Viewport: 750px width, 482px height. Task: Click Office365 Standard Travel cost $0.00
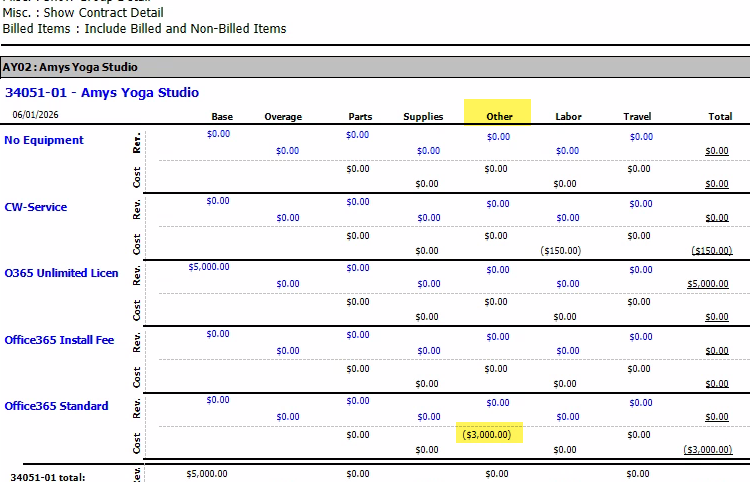coord(639,435)
